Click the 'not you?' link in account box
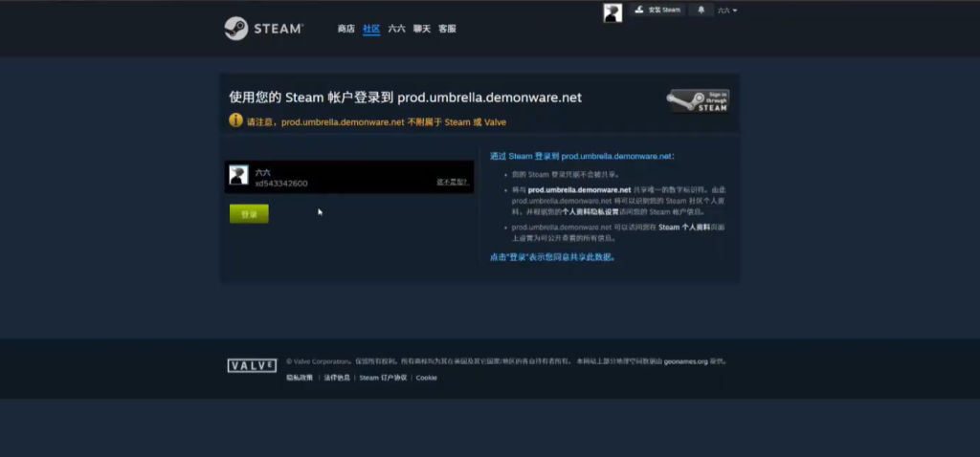This screenshot has height=457, width=980. tap(452, 182)
